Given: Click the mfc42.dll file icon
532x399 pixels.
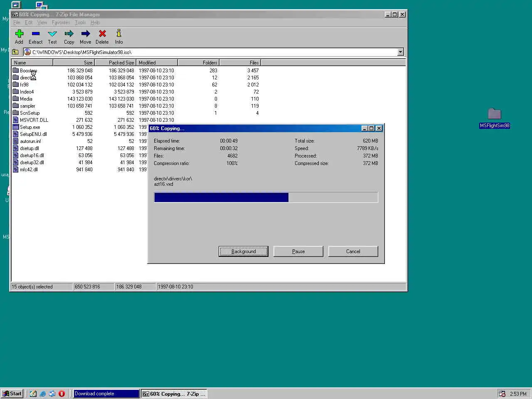Looking at the screenshot, I should tap(16, 169).
